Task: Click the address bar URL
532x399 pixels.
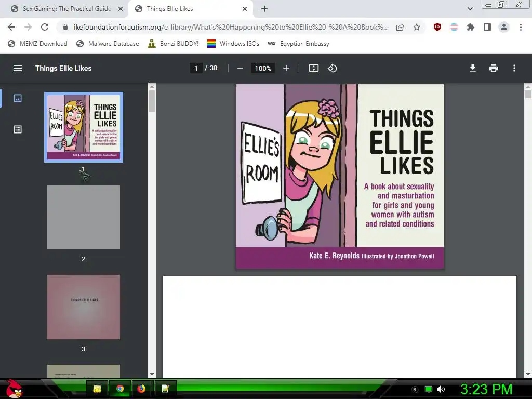Action: [x=231, y=27]
